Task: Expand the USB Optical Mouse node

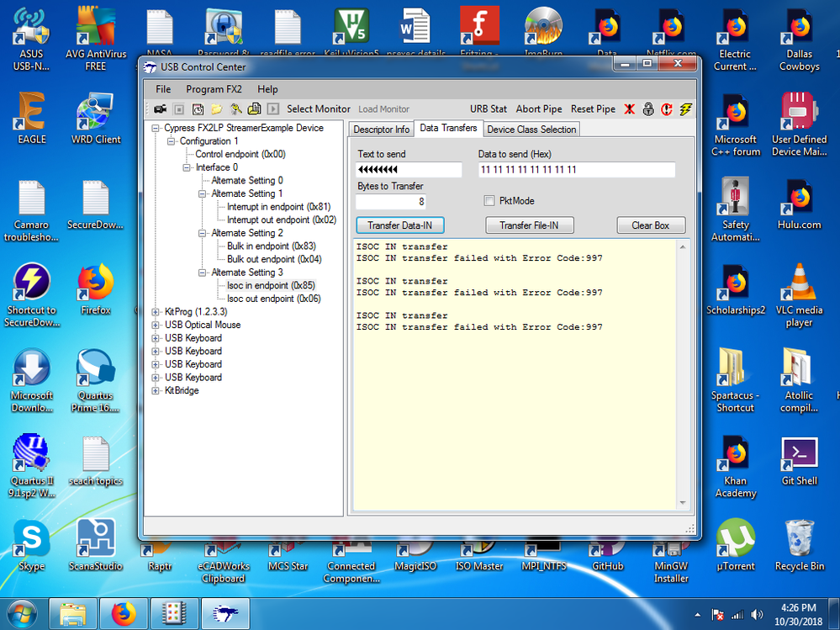Action: 156,326
